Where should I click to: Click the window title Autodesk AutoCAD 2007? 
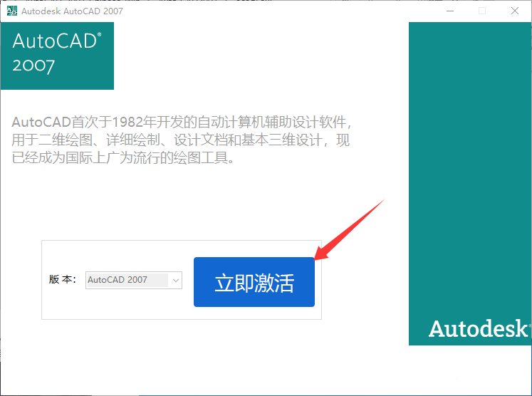[72, 11]
